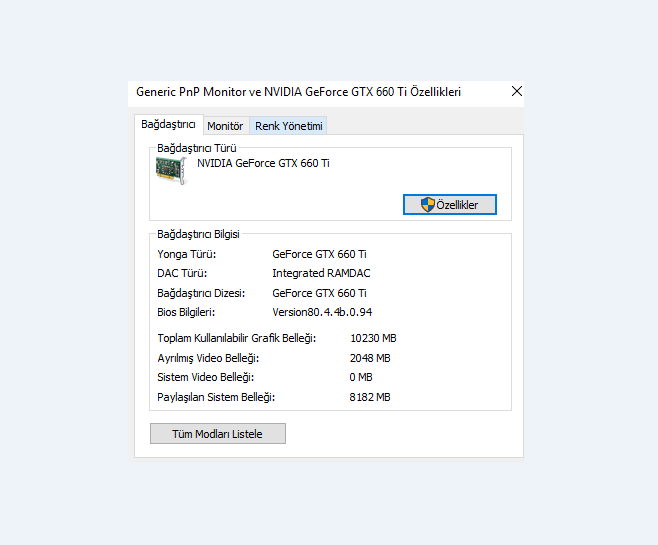Click the 'Paylaşılan Sistem Belleği:' label
Image resolution: width=658 pixels, height=545 pixels.
[x=216, y=397]
